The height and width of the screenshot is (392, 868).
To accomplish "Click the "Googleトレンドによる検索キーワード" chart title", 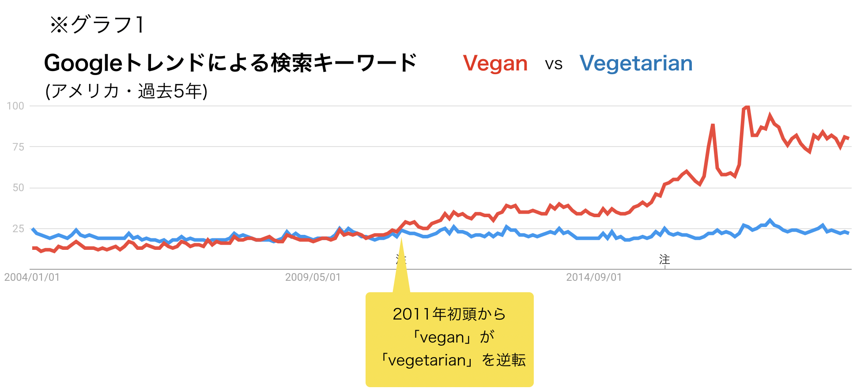I will [x=230, y=63].
